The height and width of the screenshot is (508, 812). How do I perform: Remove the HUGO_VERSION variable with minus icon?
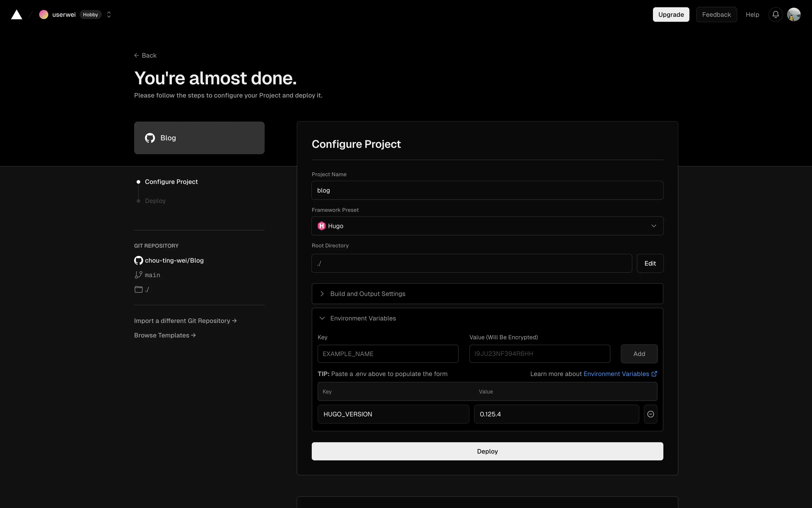[650, 414]
